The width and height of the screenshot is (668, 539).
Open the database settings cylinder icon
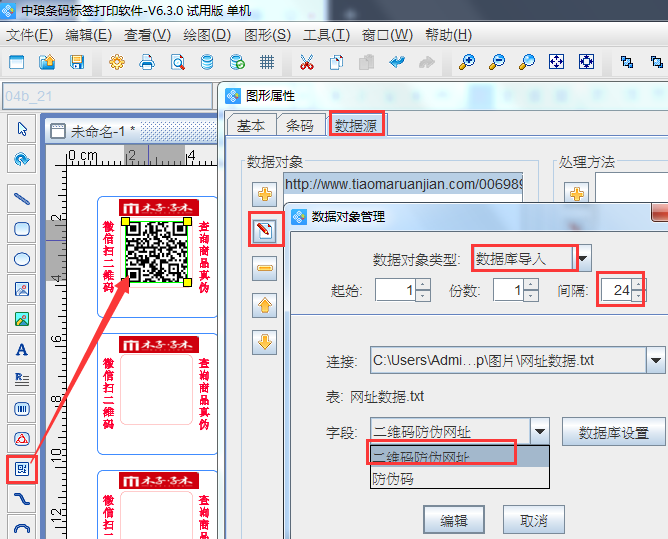(x=207, y=63)
